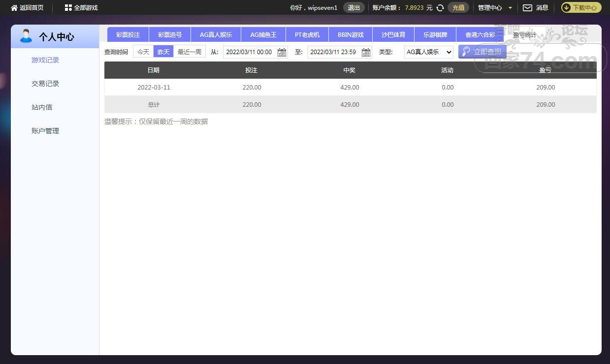Click the 立即查询 search button
This screenshot has width=610, height=364.
coord(482,52)
